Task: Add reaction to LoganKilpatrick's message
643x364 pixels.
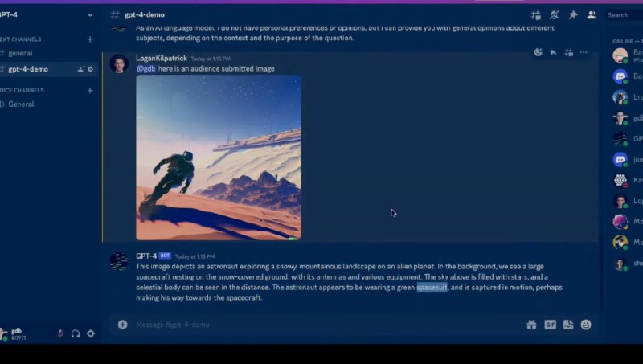Action: pos(538,52)
